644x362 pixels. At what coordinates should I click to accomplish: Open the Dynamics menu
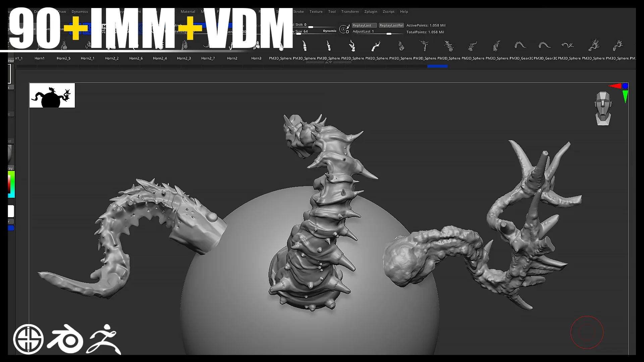click(x=79, y=11)
